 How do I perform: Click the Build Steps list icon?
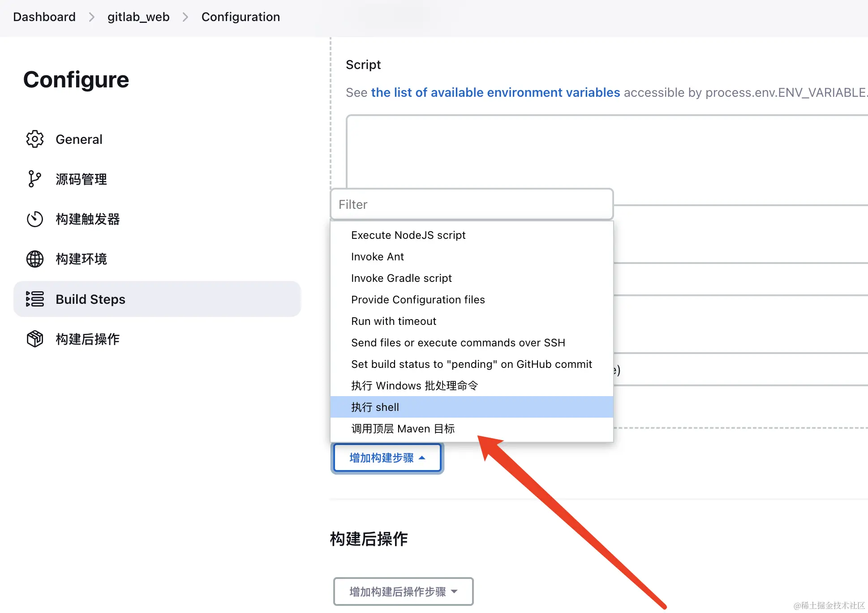35,299
